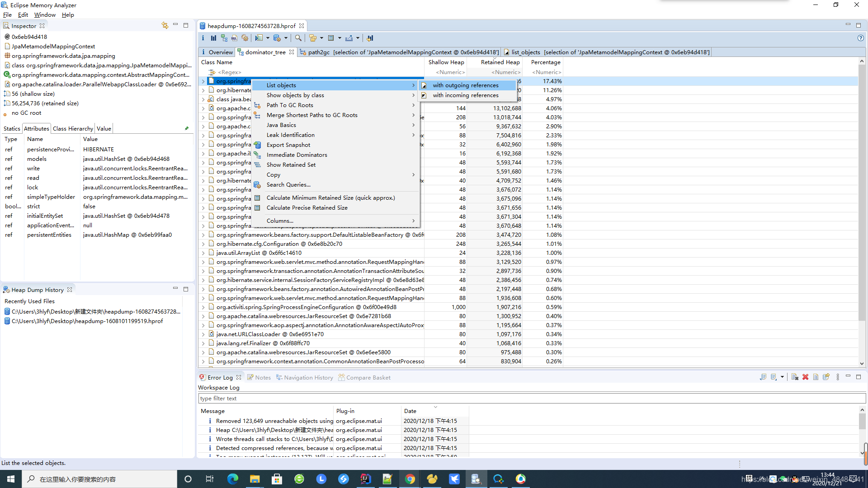Screen dimensions: 868x488
Task: Choose 'with outgoing references' submenu item
Action: click(468, 85)
